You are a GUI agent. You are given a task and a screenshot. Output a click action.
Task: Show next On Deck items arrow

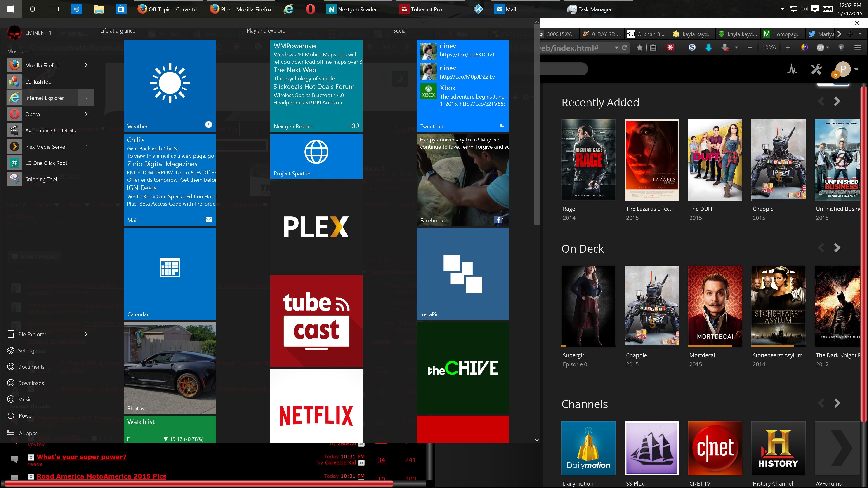(837, 248)
